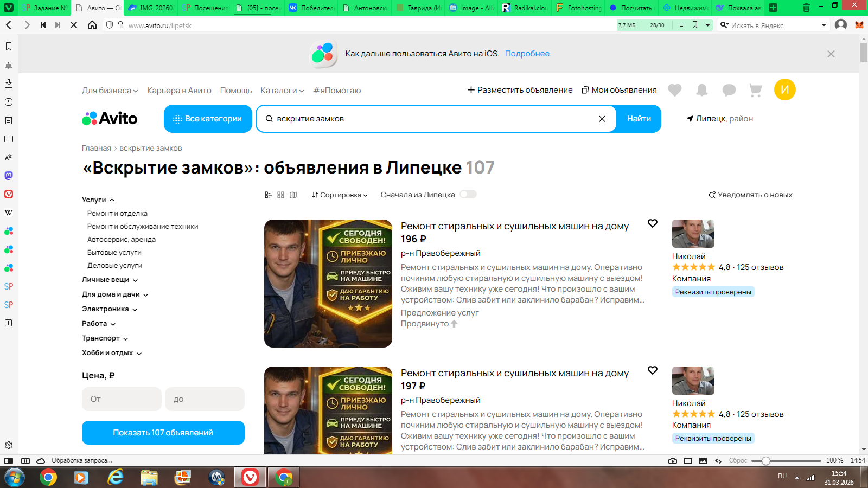Add the 197 ₽ listing to favorites
The image size is (868, 488).
pyautogui.click(x=653, y=370)
